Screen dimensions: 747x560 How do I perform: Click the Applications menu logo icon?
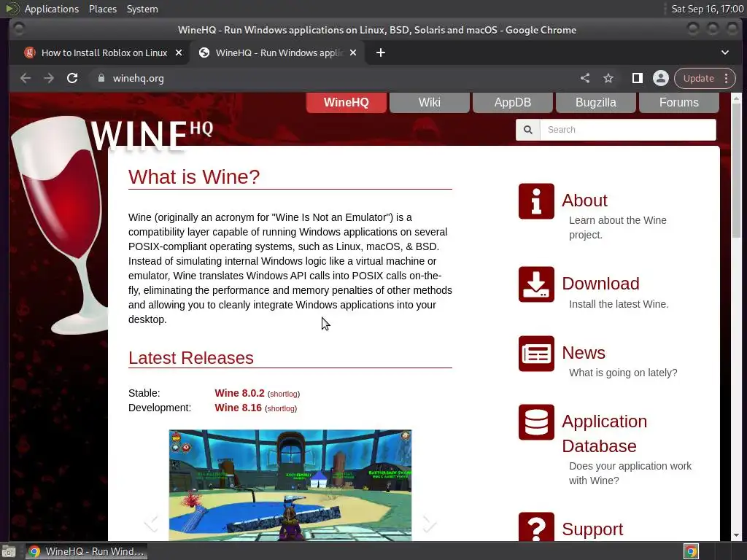pyautogui.click(x=12, y=9)
